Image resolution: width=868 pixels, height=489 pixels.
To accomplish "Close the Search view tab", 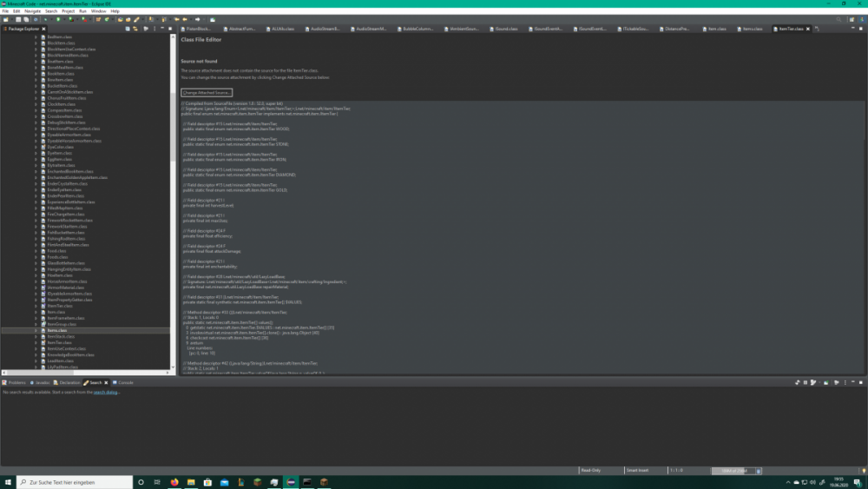I will [x=106, y=382].
